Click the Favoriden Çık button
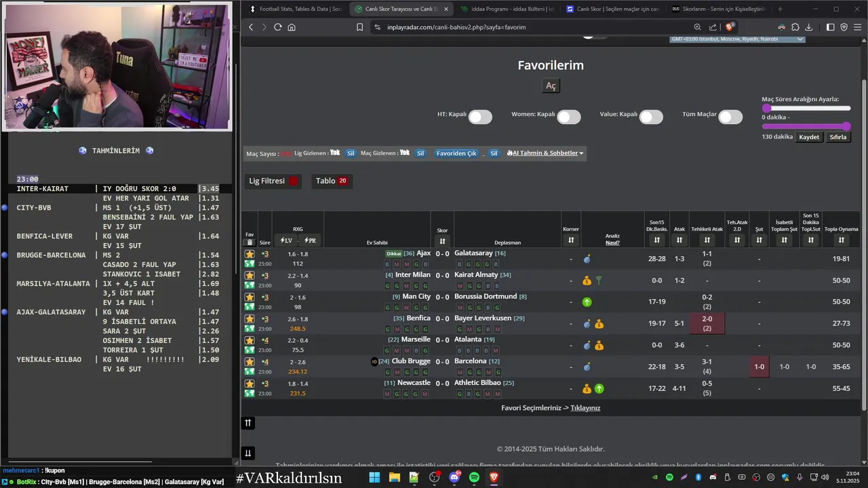This screenshot has height=488, width=868. [x=456, y=153]
